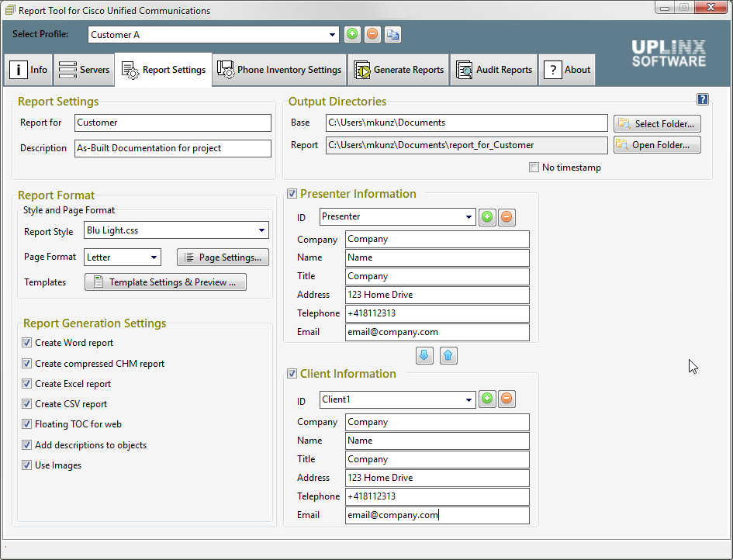
Task: Click the Presenter Name field
Action: [437, 258]
